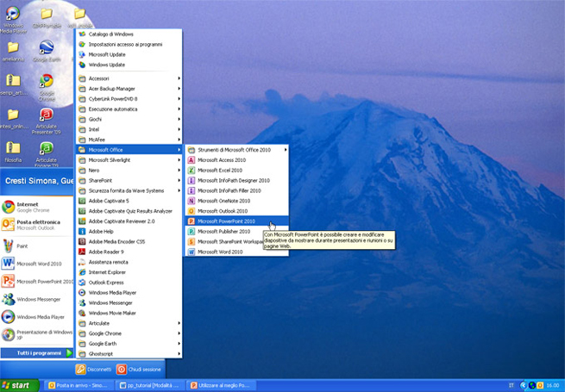Click the Adobe Help icon
The width and height of the screenshot is (565, 392).
coord(82,232)
